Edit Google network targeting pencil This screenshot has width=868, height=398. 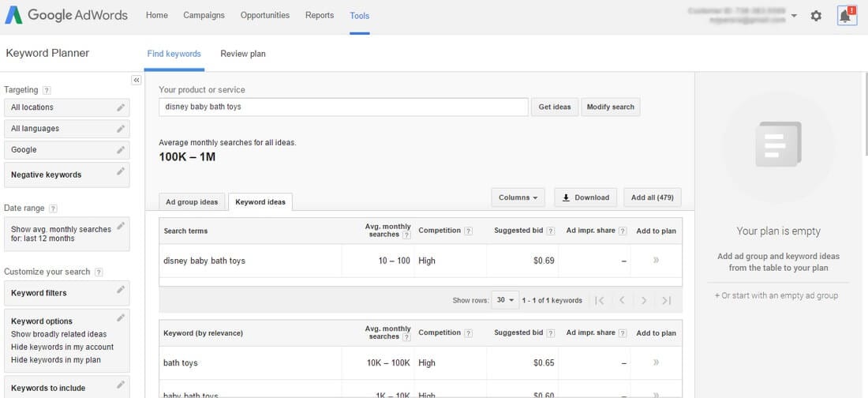pos(121,150)
